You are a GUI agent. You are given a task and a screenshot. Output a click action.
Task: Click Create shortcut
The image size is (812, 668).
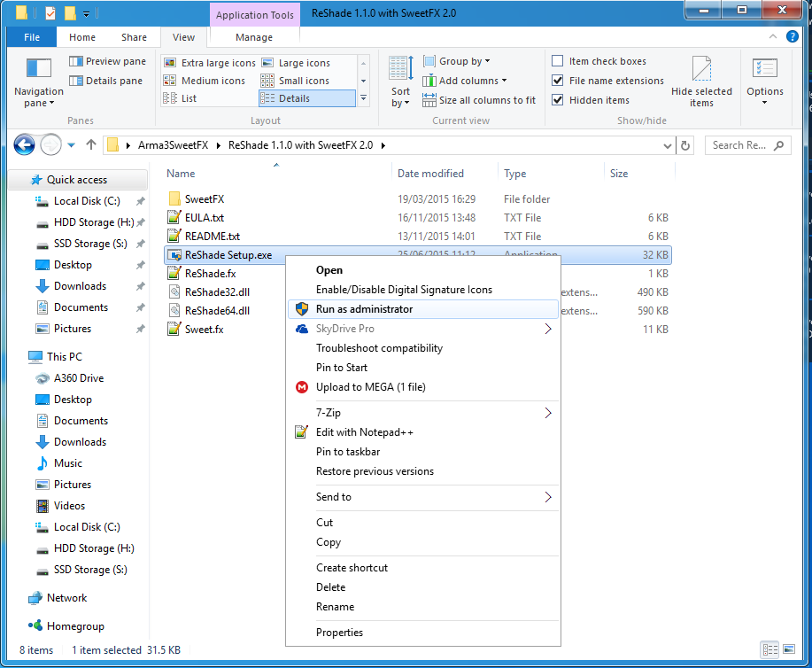[422, 568]
